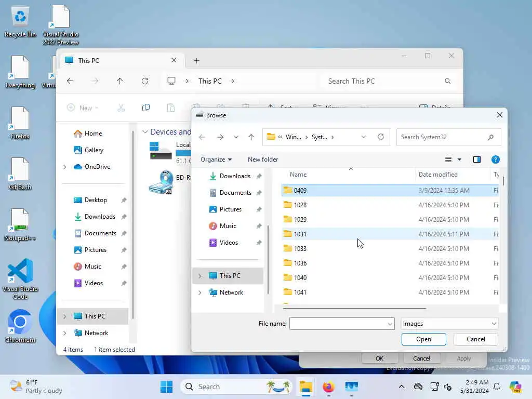
Task: Click search magnifier in This PC search box
Action: pos(448,81)
